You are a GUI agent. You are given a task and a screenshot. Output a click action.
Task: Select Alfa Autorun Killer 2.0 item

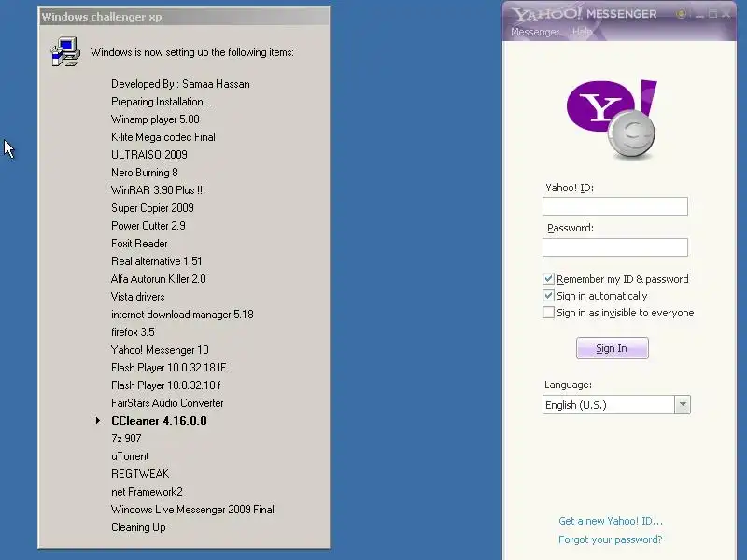point(158,278)
